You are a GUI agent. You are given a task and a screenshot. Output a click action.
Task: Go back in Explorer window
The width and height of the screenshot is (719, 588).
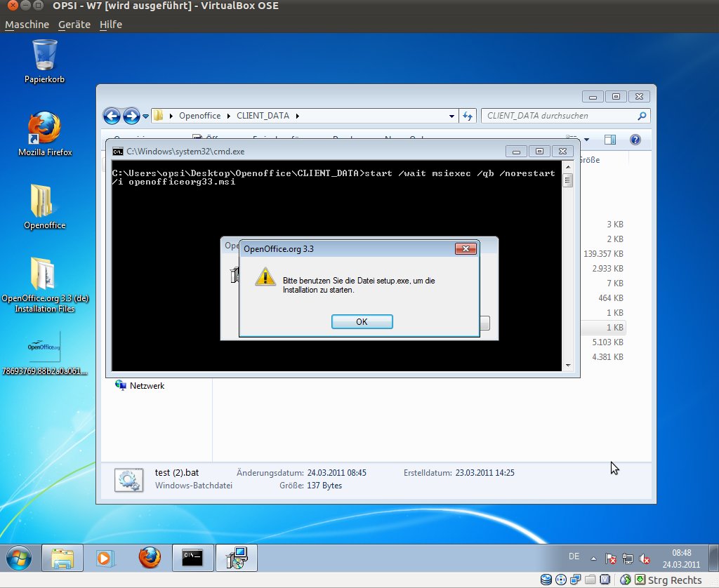point(112,116)
